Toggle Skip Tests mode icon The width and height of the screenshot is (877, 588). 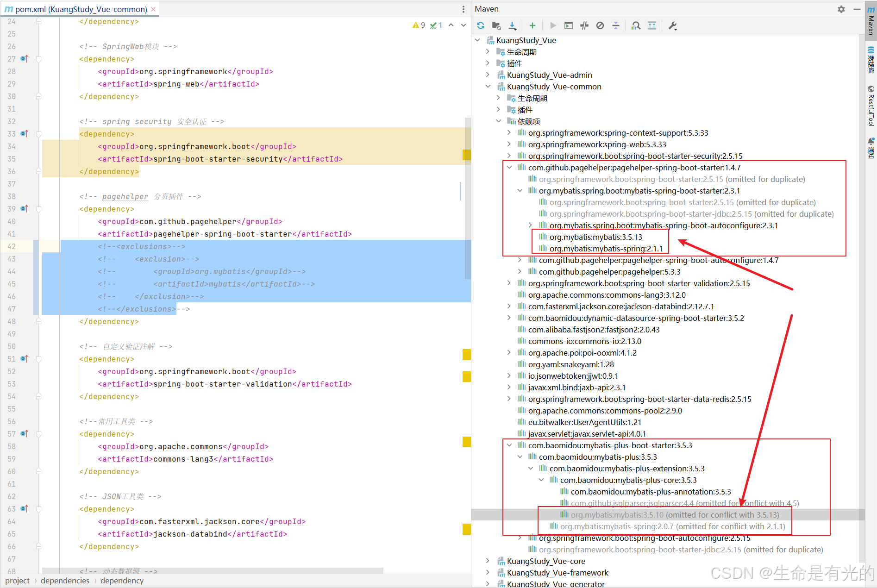[600, 25]
